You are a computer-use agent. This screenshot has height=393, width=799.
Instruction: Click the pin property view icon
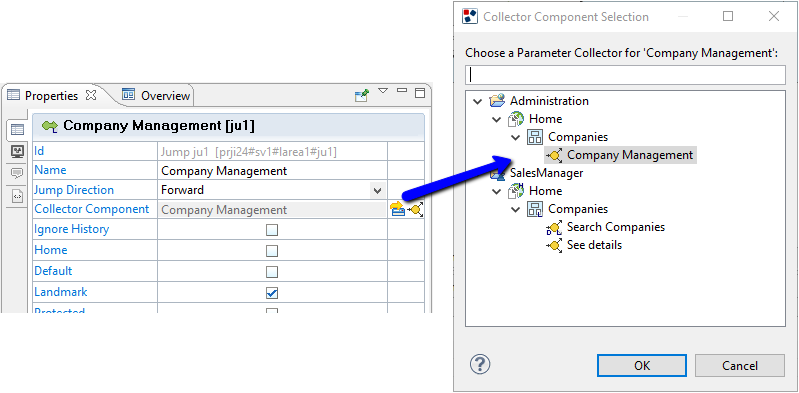pos(362,96)
